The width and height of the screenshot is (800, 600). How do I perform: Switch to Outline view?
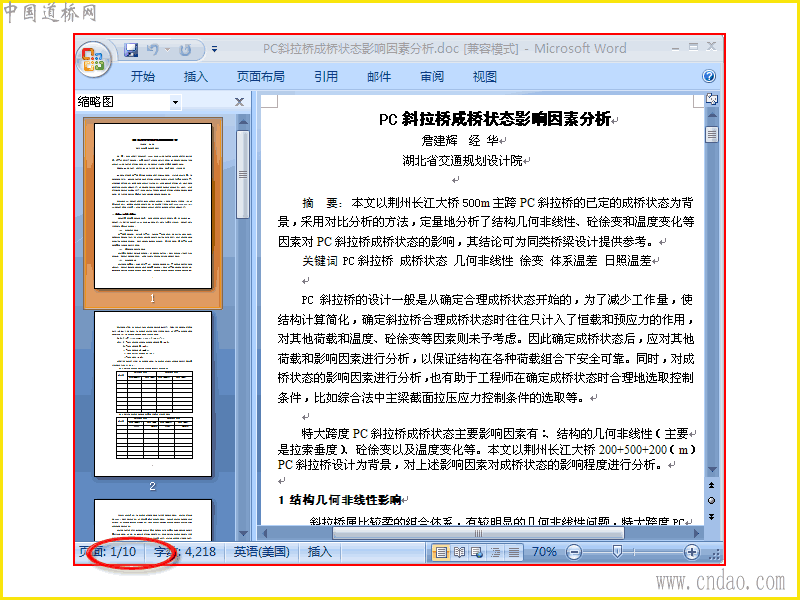point(495,552)
